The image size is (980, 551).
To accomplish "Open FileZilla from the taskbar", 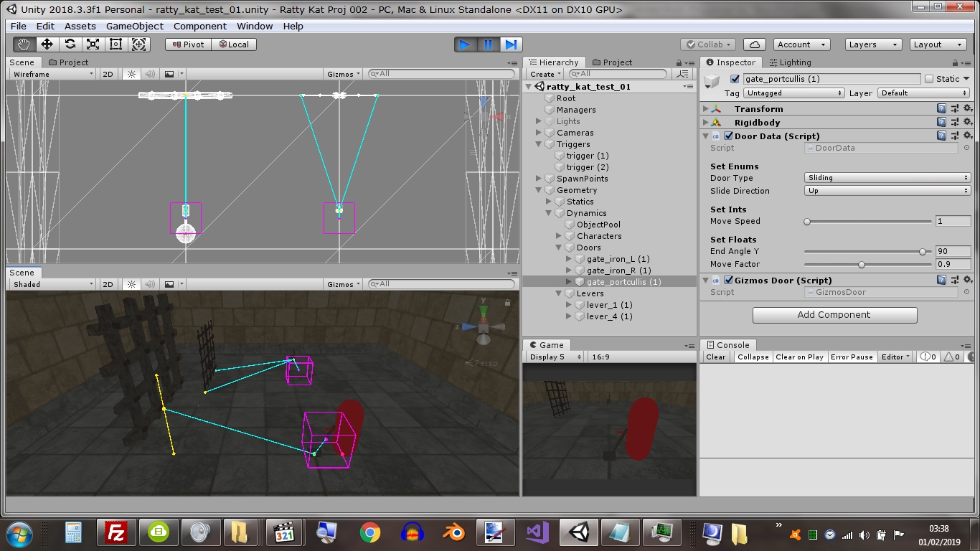I will [116, 533].
